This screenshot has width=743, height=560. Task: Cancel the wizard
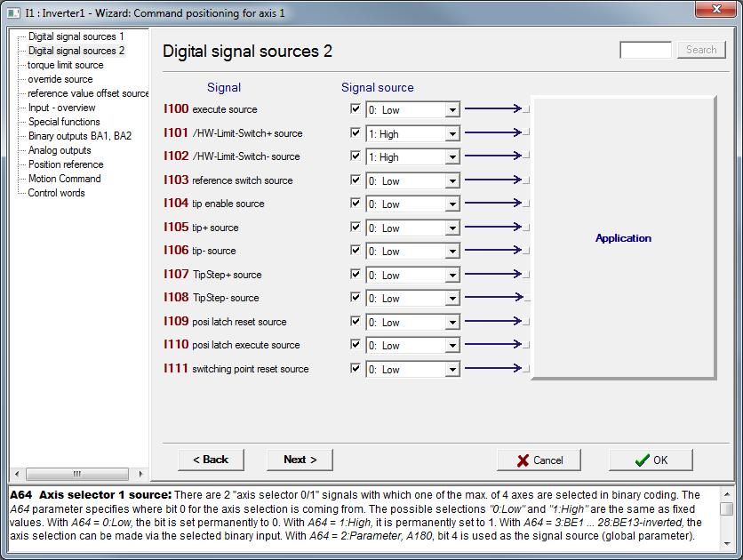[x=539, y=460]
